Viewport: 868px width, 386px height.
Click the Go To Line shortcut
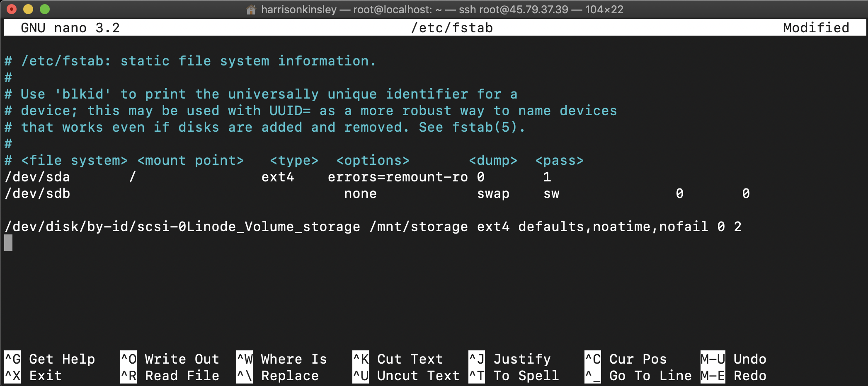[638, 375]
